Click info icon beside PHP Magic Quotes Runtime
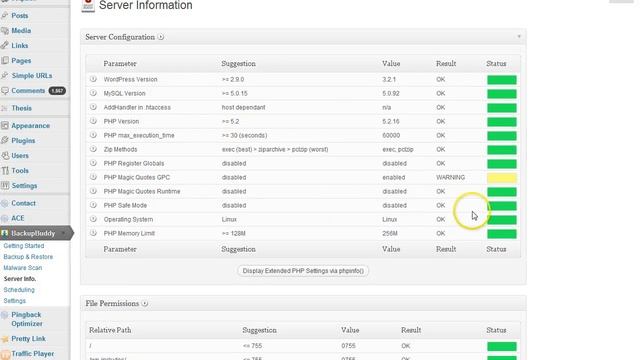 pyautogui.click(x=93, y=191)
